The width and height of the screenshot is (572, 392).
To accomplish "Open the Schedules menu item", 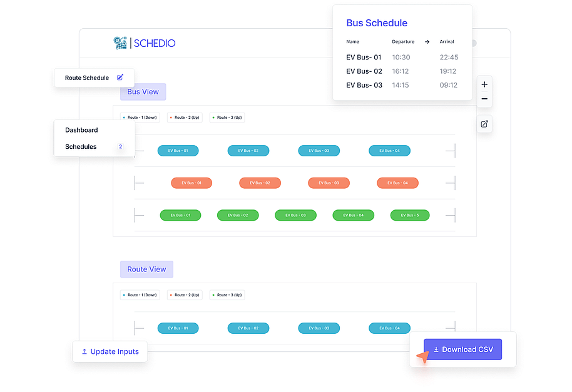I will click(x=81, y=147).
